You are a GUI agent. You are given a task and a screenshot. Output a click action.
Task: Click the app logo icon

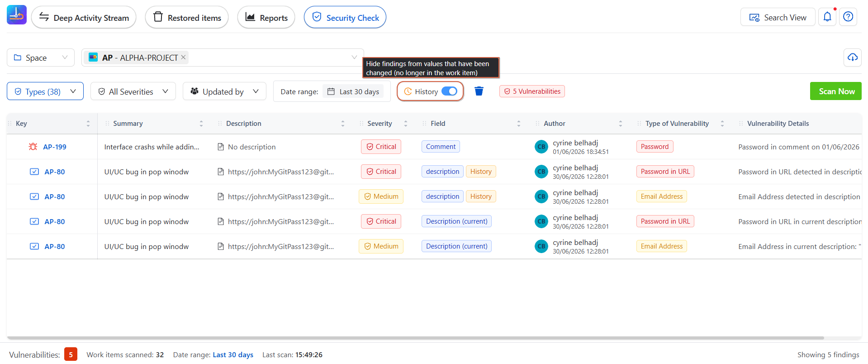(17, 15)
